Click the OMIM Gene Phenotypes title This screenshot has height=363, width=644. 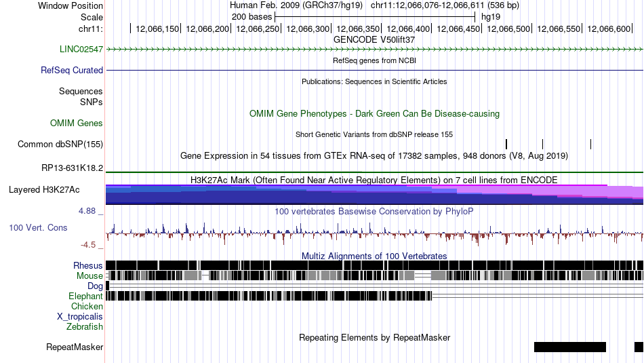click(x=374, y=114)
